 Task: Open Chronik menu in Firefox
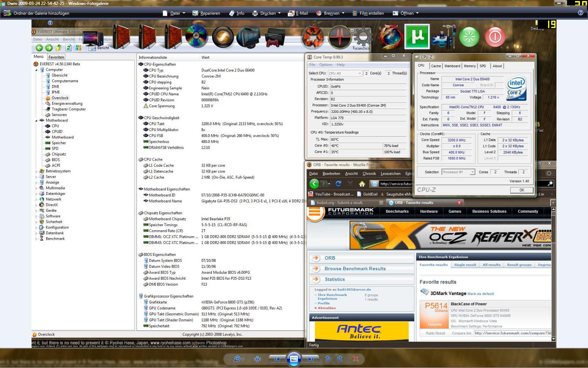click(x=369, y=173)
